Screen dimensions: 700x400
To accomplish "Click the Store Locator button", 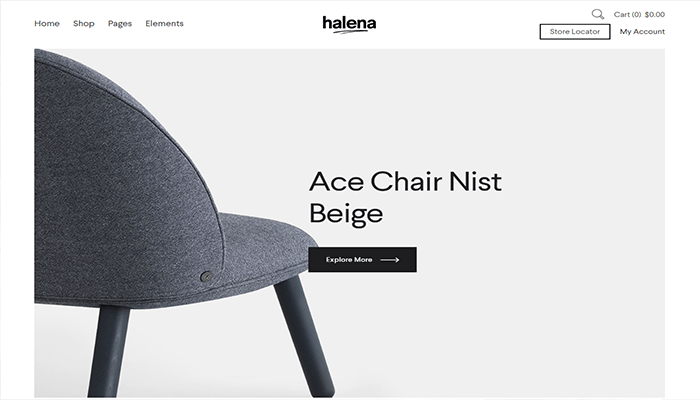I will click(575, 32).
